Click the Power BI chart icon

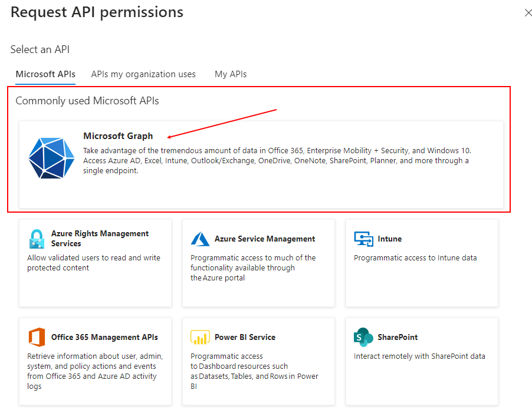(200, 337)
